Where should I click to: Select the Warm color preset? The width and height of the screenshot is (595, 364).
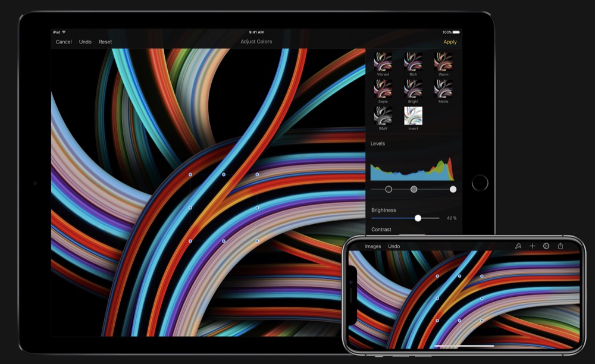coord(443,61)
